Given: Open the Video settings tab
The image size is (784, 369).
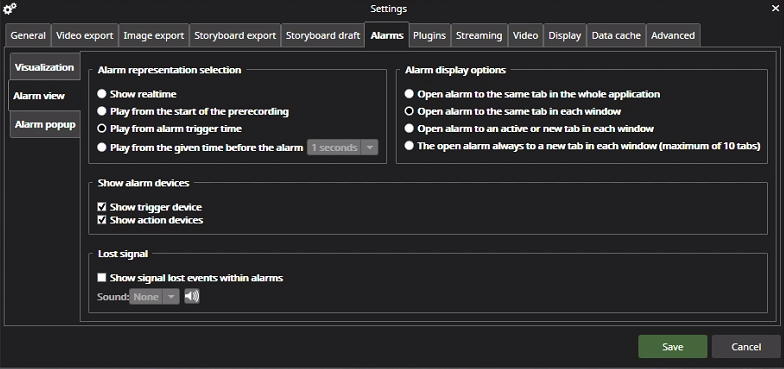Looking at the screenshot, I should (526, 36).
